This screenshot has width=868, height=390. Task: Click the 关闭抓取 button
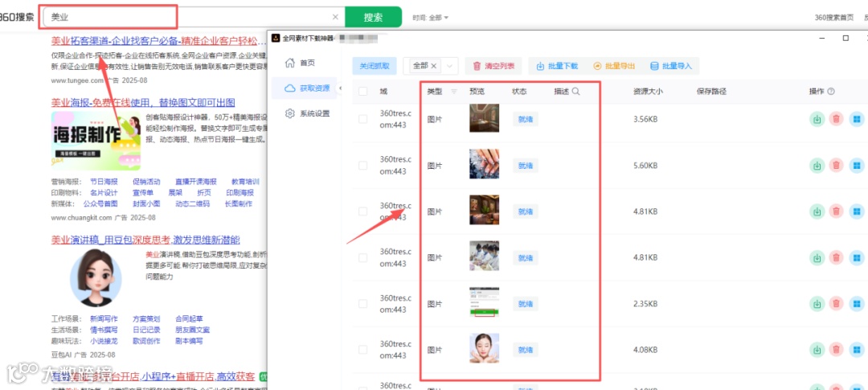point(375,66)
